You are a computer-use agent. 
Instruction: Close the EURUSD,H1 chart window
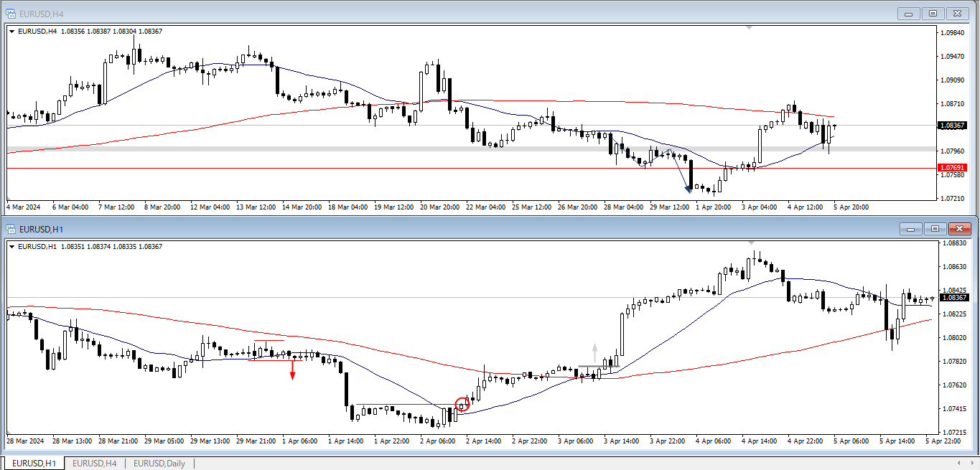click(x=959, y=229)
